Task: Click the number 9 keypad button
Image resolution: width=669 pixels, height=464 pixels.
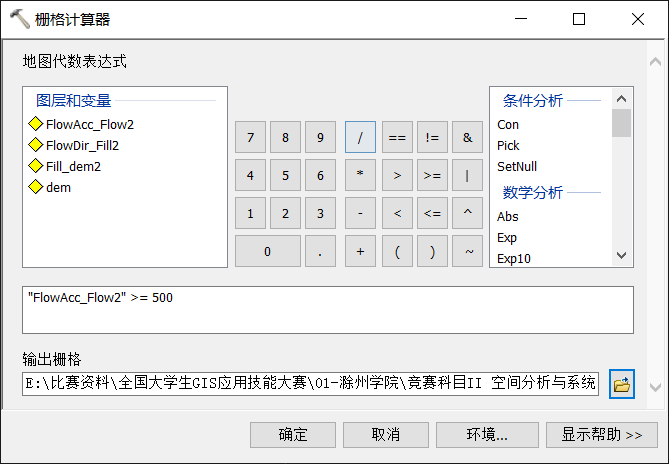Action: (x=320, y=137)
